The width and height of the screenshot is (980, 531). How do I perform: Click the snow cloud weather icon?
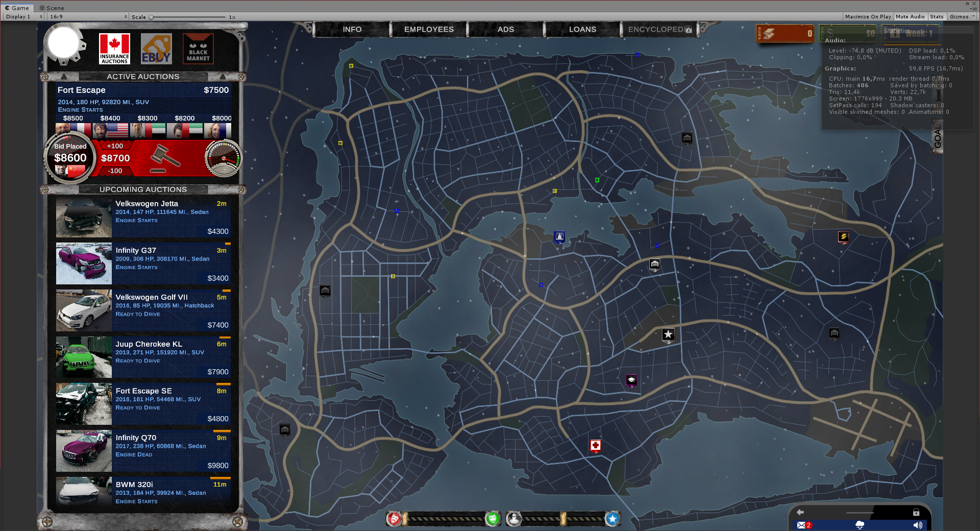coord(860,525)
